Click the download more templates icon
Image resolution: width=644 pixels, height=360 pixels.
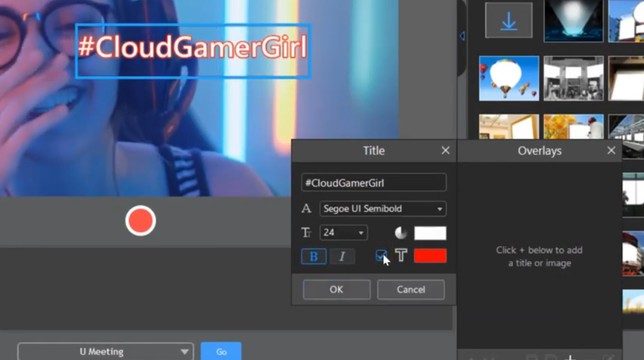(x=508, y=20)
